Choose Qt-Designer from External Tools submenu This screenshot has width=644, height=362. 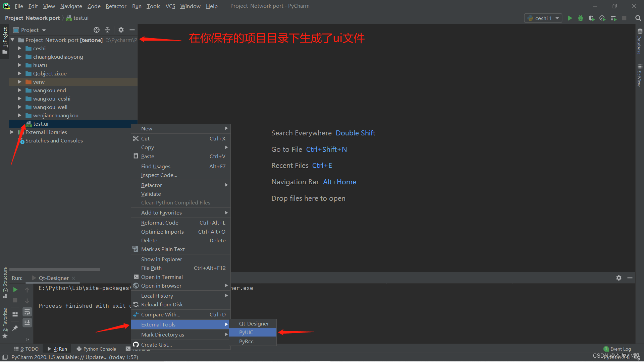coord(253,323)
